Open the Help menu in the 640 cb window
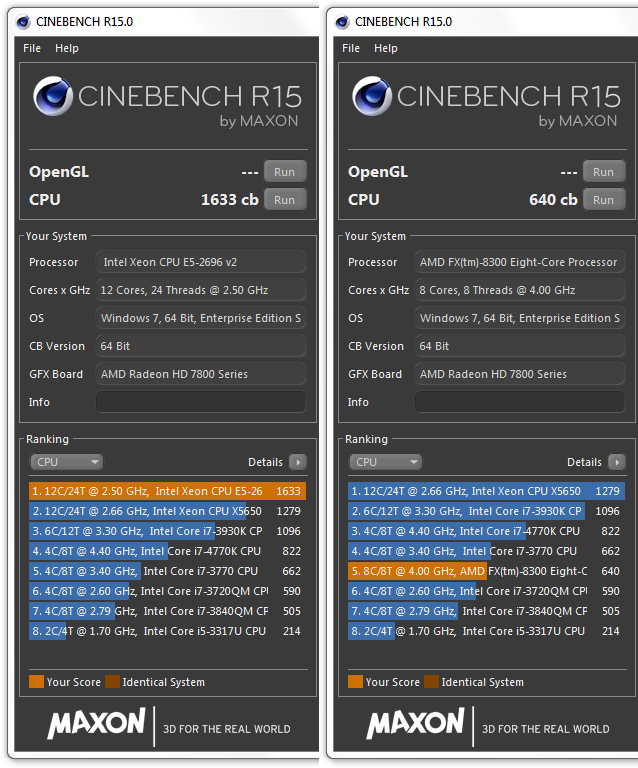 click(x=385, y=48)
